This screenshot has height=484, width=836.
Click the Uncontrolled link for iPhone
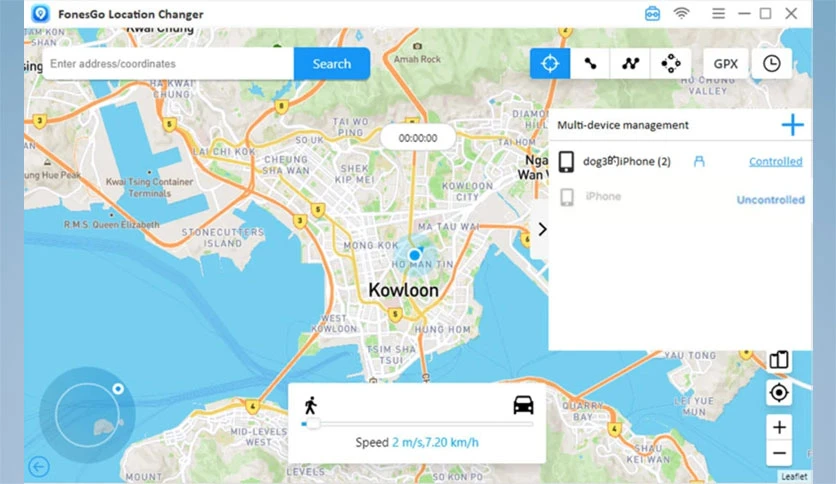(770, 199)
